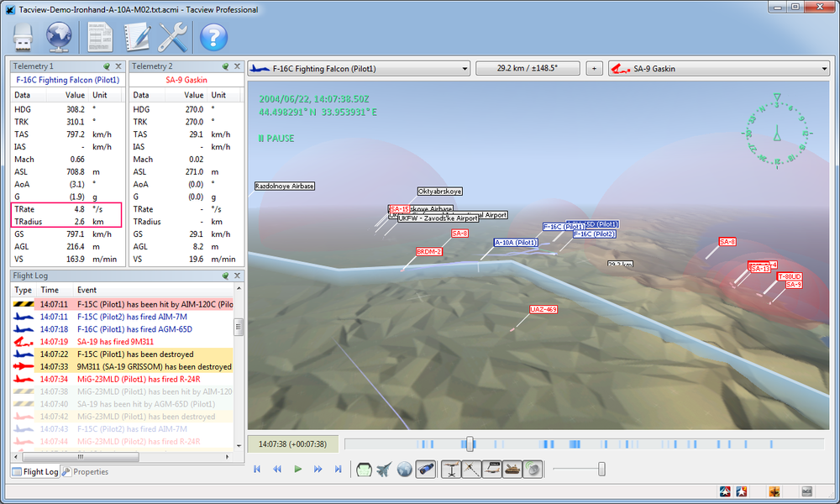Adjust the playback speed slider handle
The height and width of the screenshot is (504, 840).
[601, 470]
